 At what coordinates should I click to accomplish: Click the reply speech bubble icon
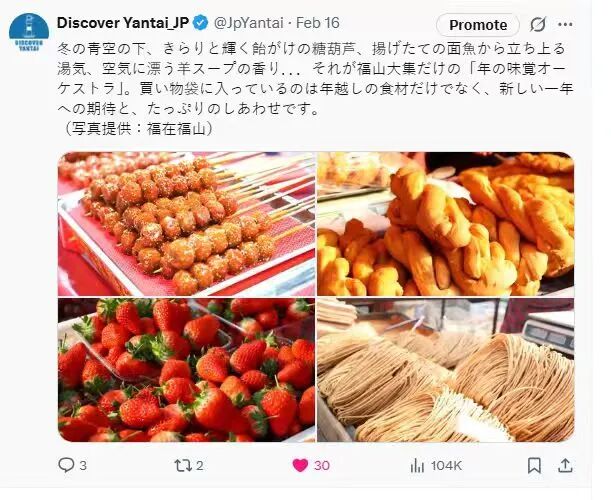tap(66, 465)
